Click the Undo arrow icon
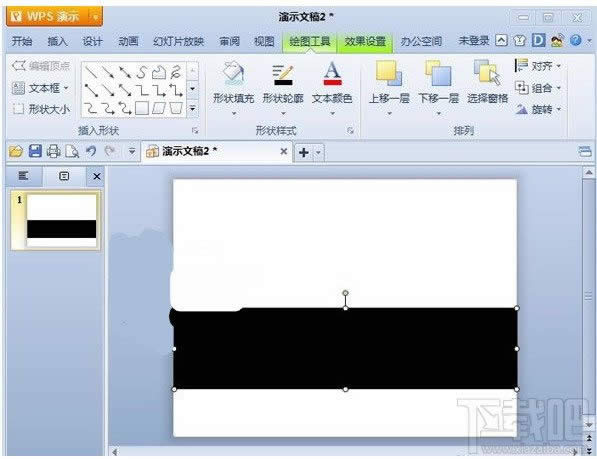Viewport: 597px width, 459px height. pyautogui.click(x=91, y=151)
